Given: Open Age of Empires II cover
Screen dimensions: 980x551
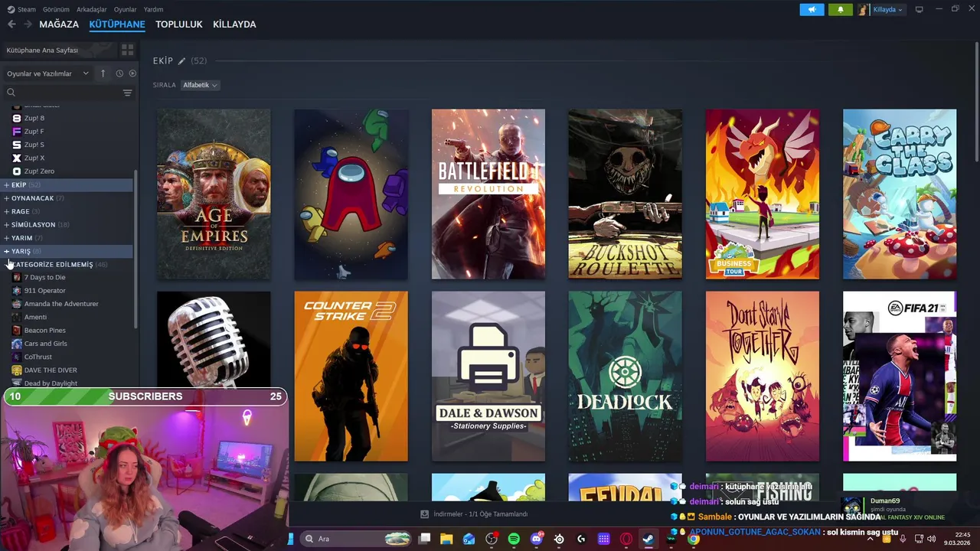Looking at the screenshot, I should pos(214,194).
